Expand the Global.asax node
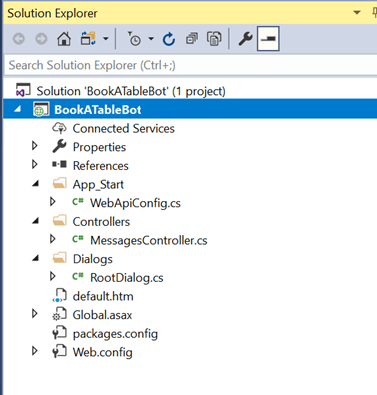 pos(34,314)
